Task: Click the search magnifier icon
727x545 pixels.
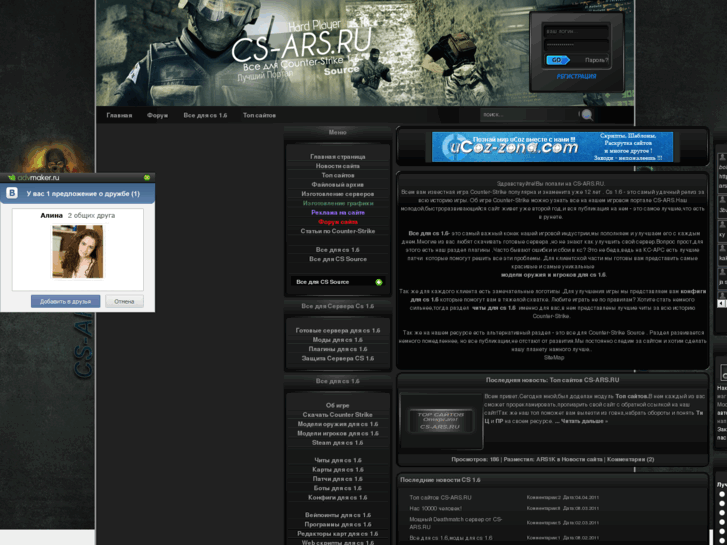Action: 587,115
